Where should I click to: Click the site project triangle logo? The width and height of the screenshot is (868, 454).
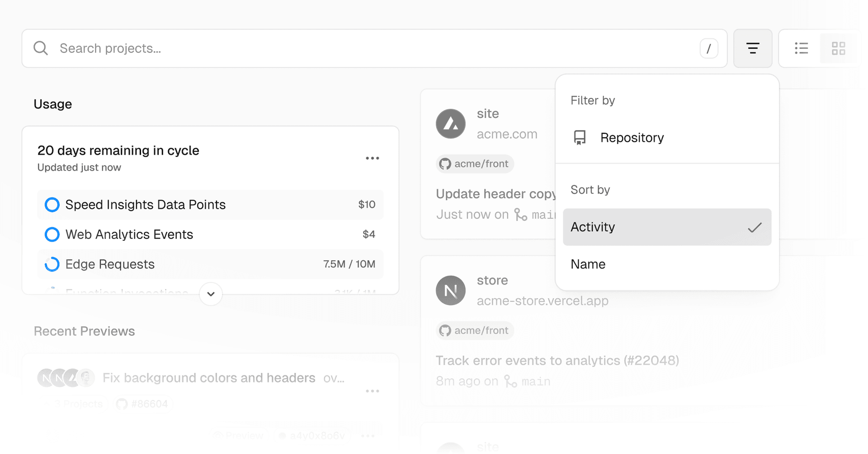pos(450,124)
